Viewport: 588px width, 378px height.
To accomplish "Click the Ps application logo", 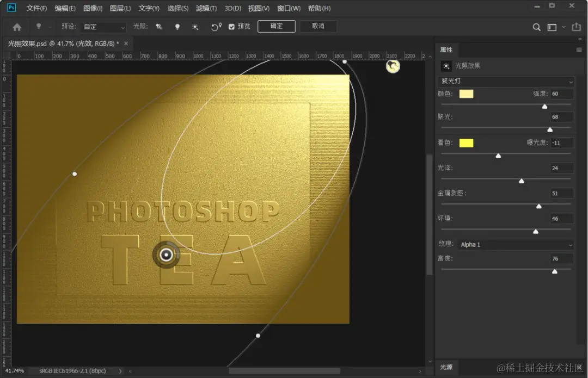I will (11, 8).
